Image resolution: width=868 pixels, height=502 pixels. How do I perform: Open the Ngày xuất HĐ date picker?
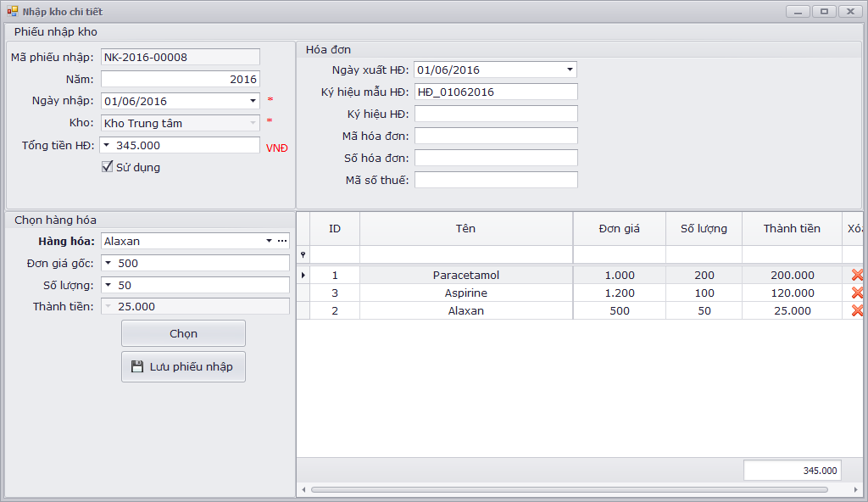point(570,70)
